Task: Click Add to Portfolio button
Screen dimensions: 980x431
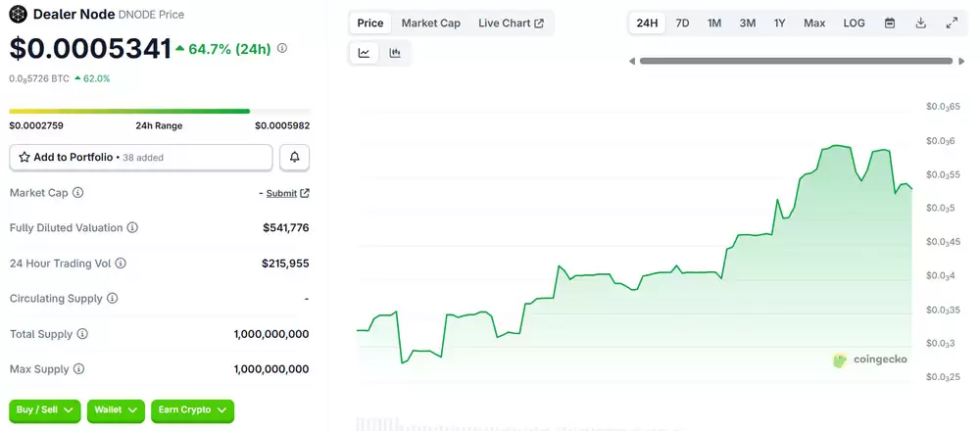Action: (x=141, y=157)
